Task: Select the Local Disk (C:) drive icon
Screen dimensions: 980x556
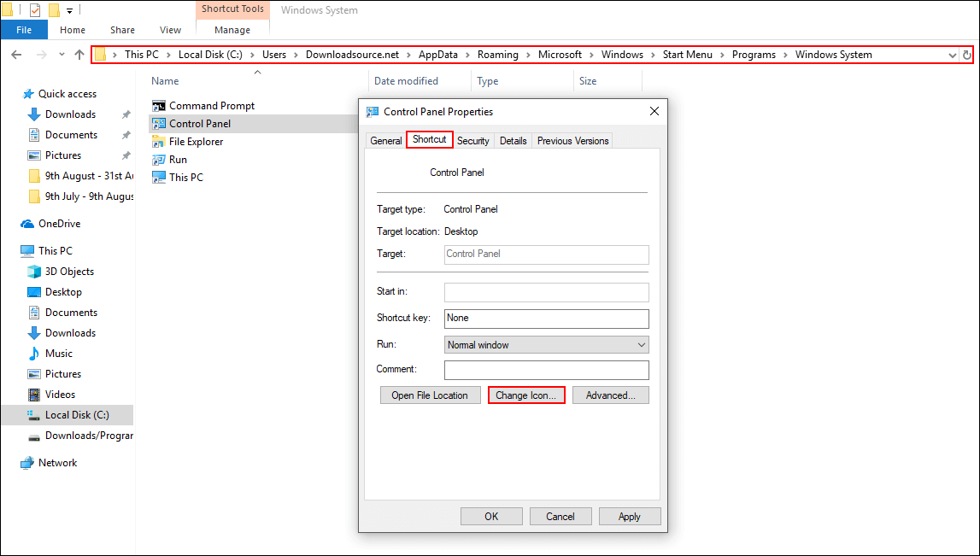Action: pyautogui.click(x=34, y=415)
